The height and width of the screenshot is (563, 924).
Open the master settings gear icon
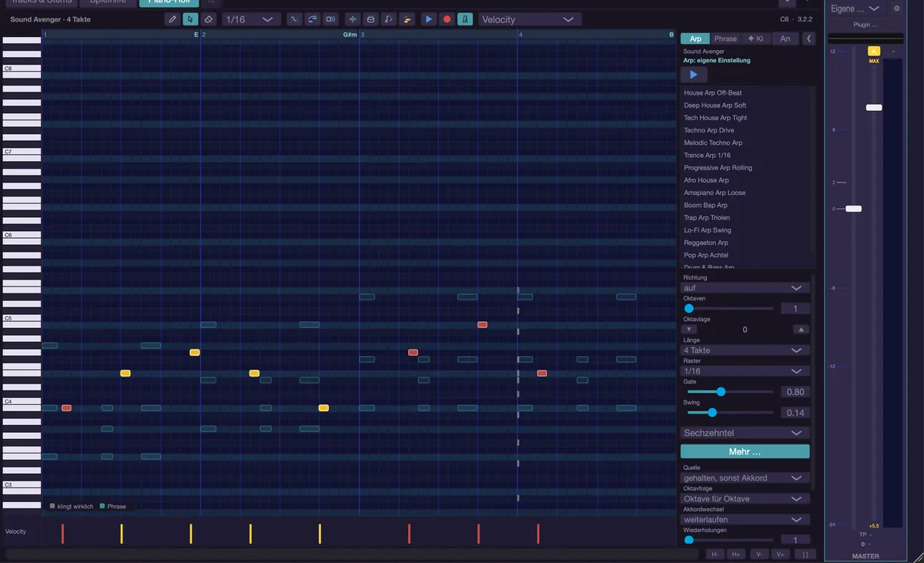(x=896, y=8)
